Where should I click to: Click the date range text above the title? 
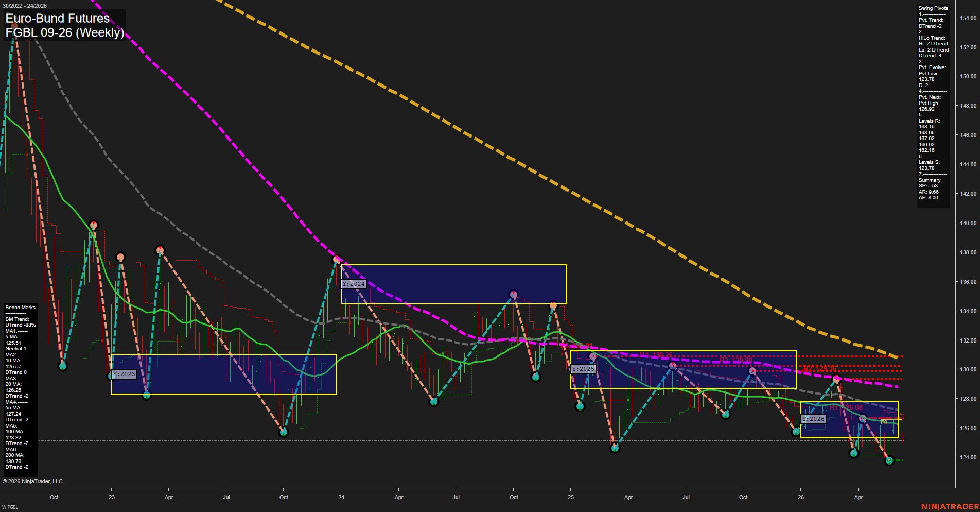click(x=25, y=6)
